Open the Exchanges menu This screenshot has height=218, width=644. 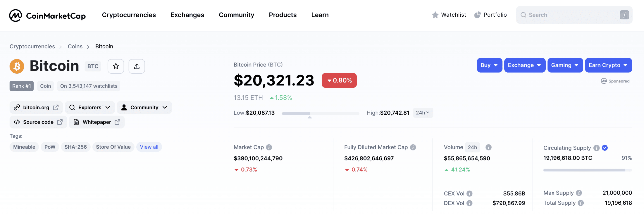[187, 15]
